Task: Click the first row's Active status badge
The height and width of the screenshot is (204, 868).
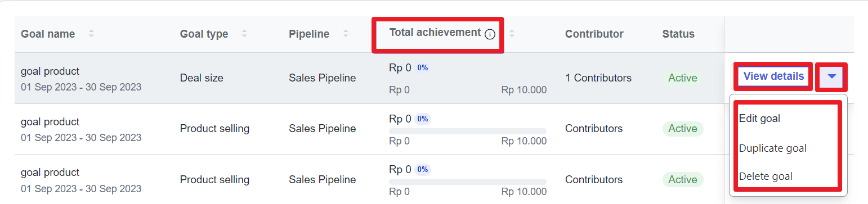Action: (x=683, y=78)
